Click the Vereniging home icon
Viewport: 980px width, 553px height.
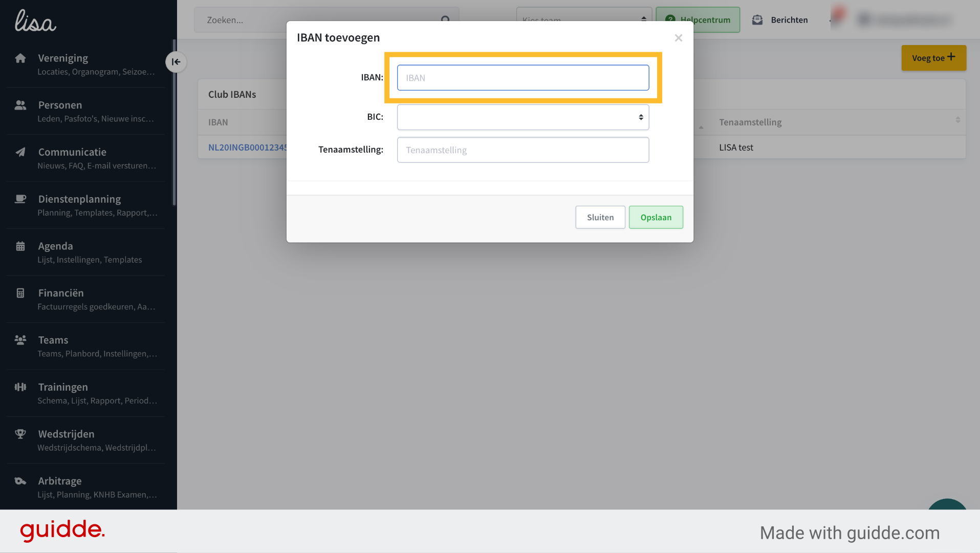pyautogui.click(x=20, y=58)
